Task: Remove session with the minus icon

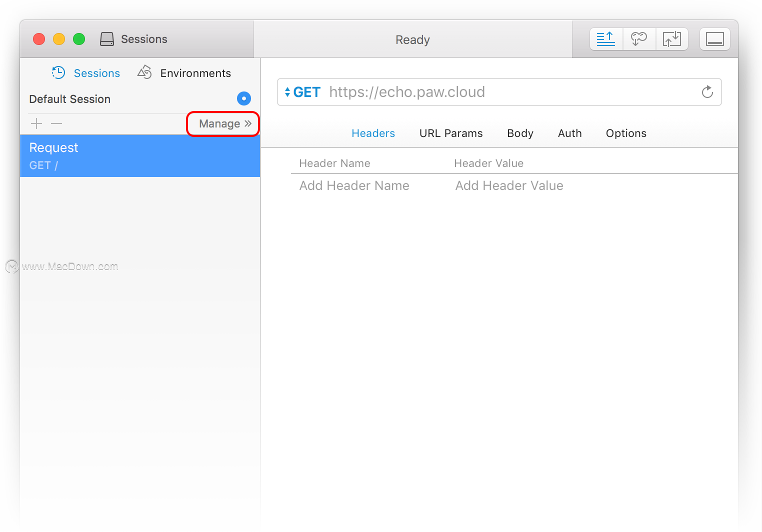Action: coord(56,123)
